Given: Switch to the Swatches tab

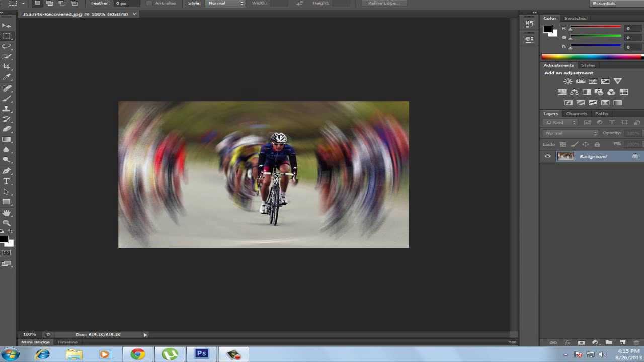Looking at the screenshot, I should pos(575,18).
